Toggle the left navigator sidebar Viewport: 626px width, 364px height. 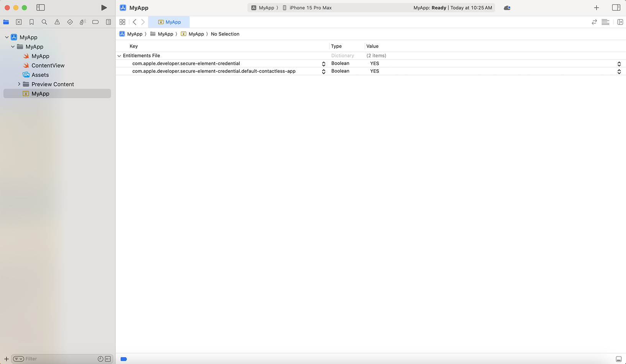(41, 8)
